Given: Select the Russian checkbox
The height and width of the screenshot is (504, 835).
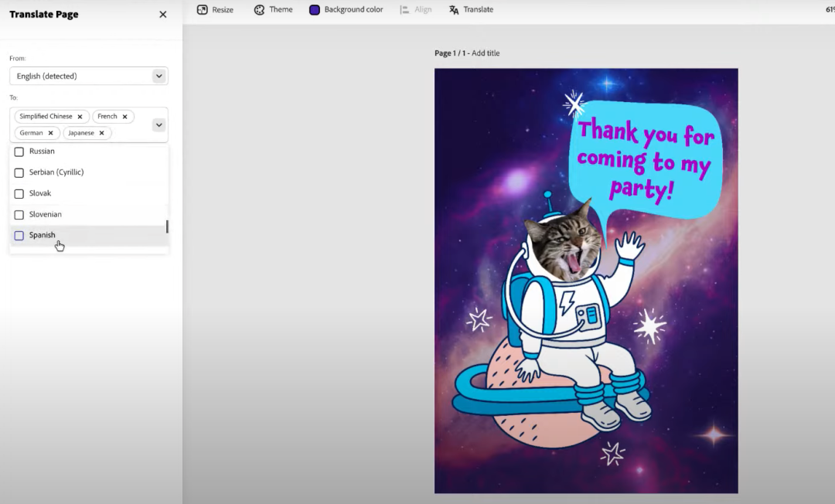Looking at the screenshot, I should tap(19, 152).
